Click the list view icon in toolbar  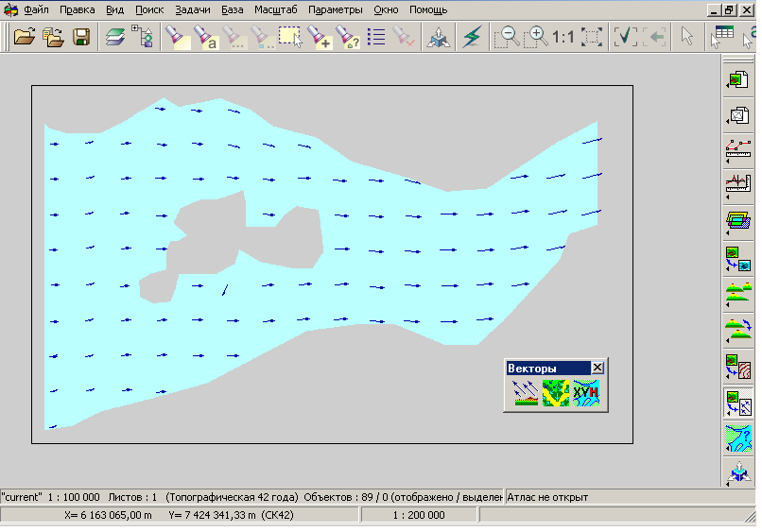[376, 38]
